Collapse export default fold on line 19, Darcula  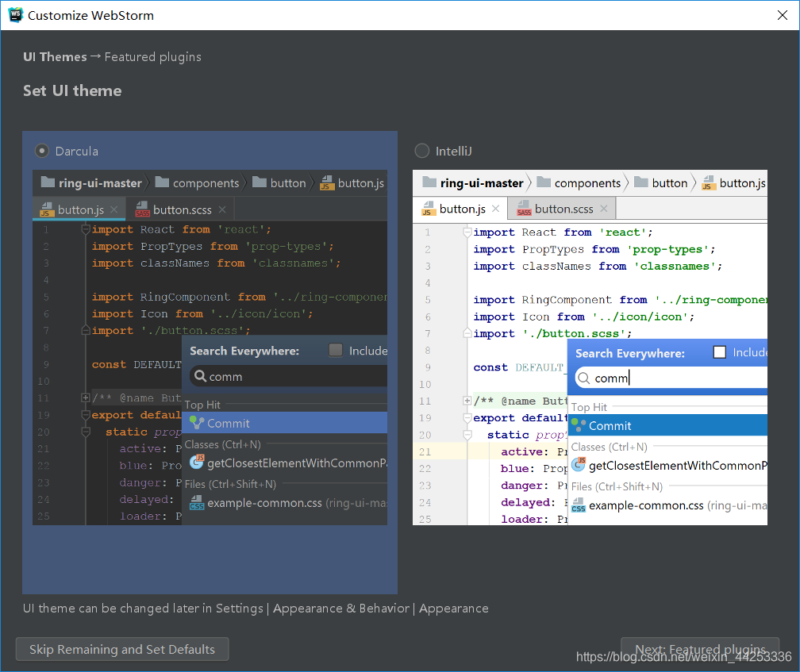tap(86, 414)
